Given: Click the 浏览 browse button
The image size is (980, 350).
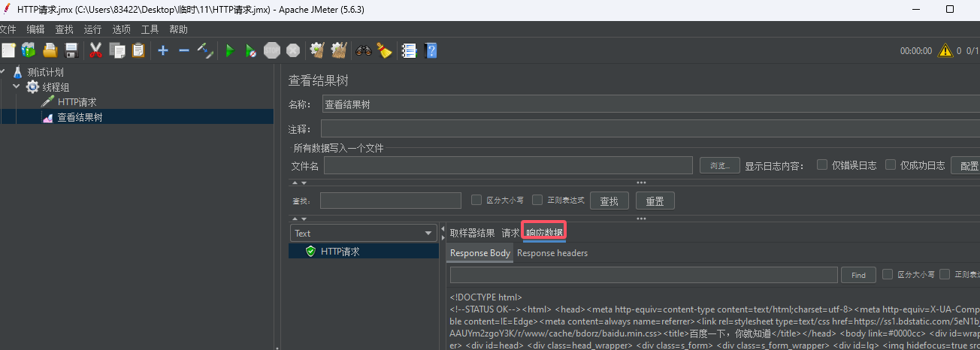Looking at the screenshot, I should (x=719, y=165).
